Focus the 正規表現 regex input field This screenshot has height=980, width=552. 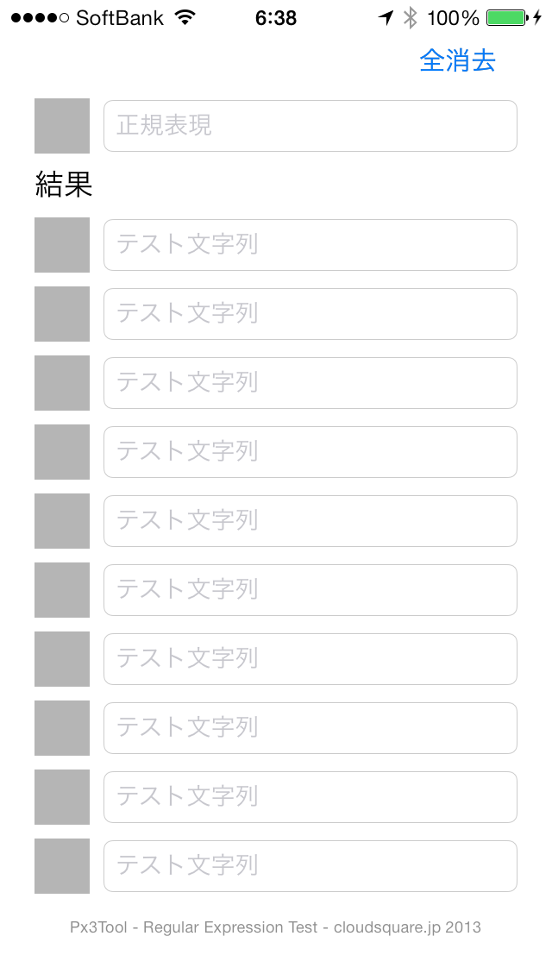point(310,126)
